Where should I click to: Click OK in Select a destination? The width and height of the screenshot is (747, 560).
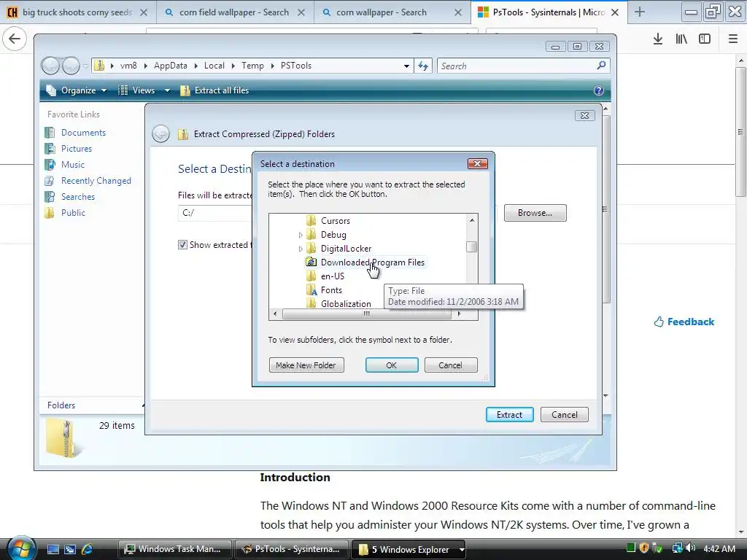[x=392, y=365]
